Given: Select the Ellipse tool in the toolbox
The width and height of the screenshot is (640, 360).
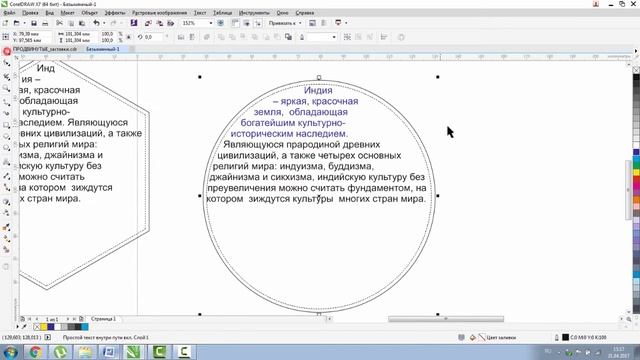Looking at the screenshot, I should (7, 136).
